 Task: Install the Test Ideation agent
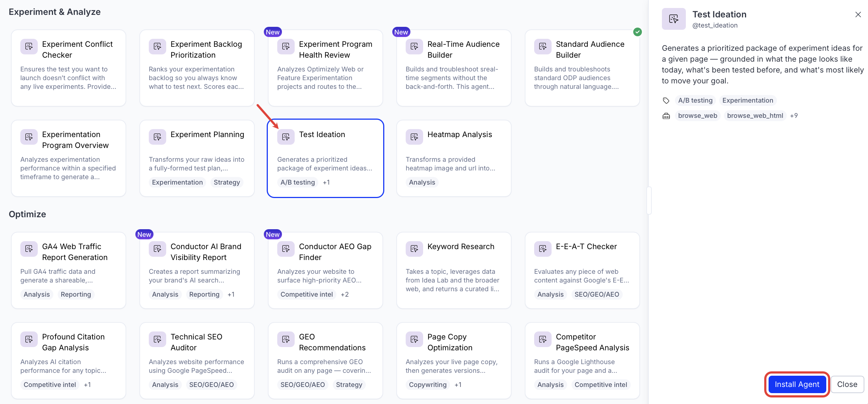pos(797,384)
